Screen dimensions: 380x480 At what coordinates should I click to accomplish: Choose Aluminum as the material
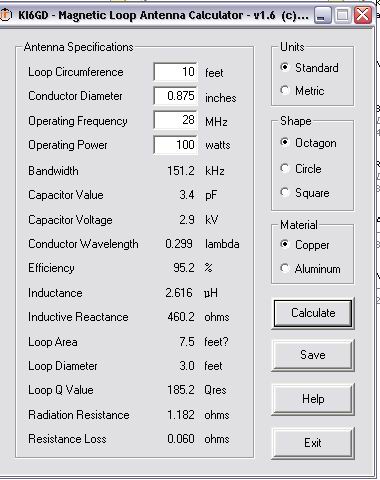pos(285,268)
